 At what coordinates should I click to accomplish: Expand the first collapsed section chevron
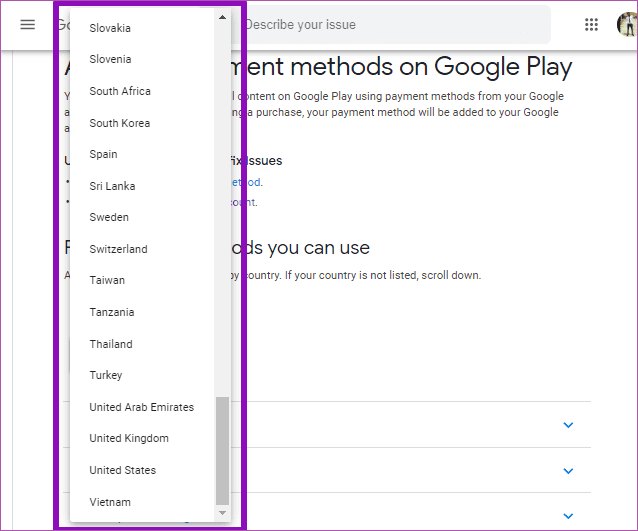pos(568,425)
